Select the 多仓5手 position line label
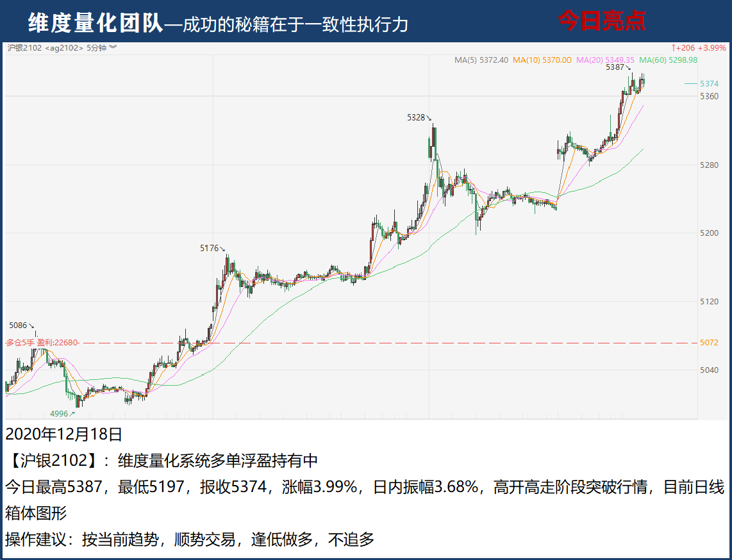Screen dimensions: 732x560 pyautogui.click(x=21, y=343)
